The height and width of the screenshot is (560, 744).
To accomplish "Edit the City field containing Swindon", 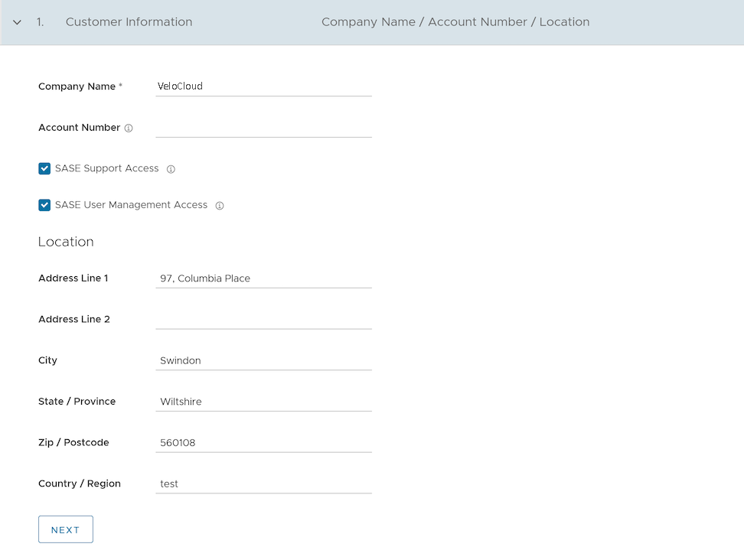I will (x=264, y=360).
